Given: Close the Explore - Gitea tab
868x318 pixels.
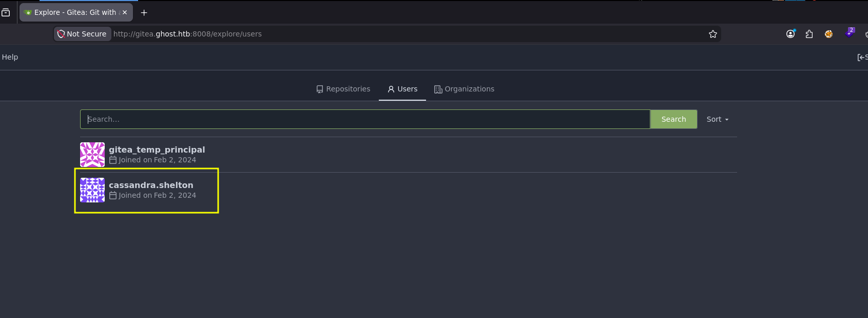Looking at the screenshot, I should click(x=125, y=12).
